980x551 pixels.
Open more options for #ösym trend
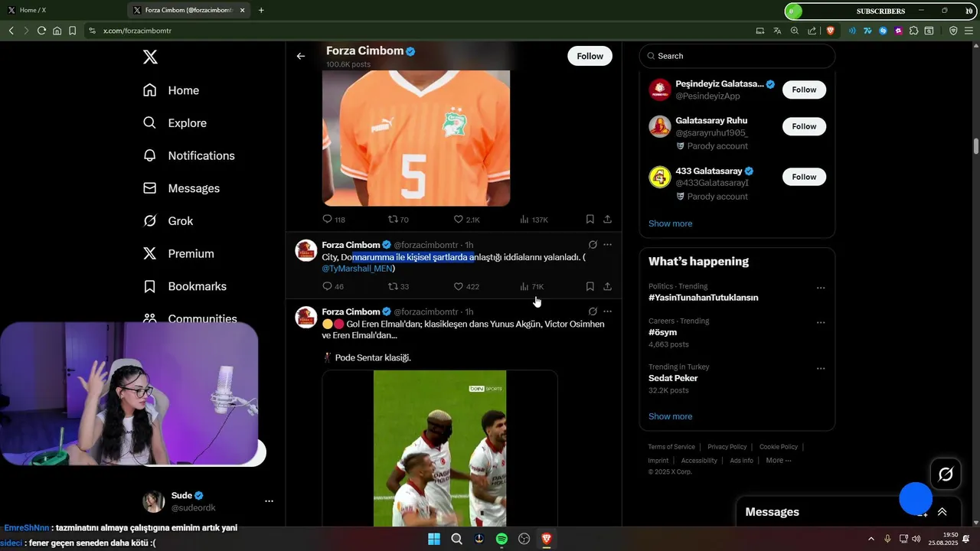pos(821,323)
